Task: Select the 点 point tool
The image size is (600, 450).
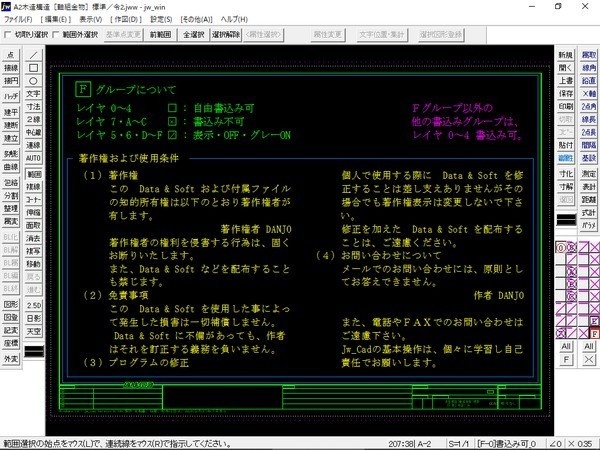Action: pos(11,55)
